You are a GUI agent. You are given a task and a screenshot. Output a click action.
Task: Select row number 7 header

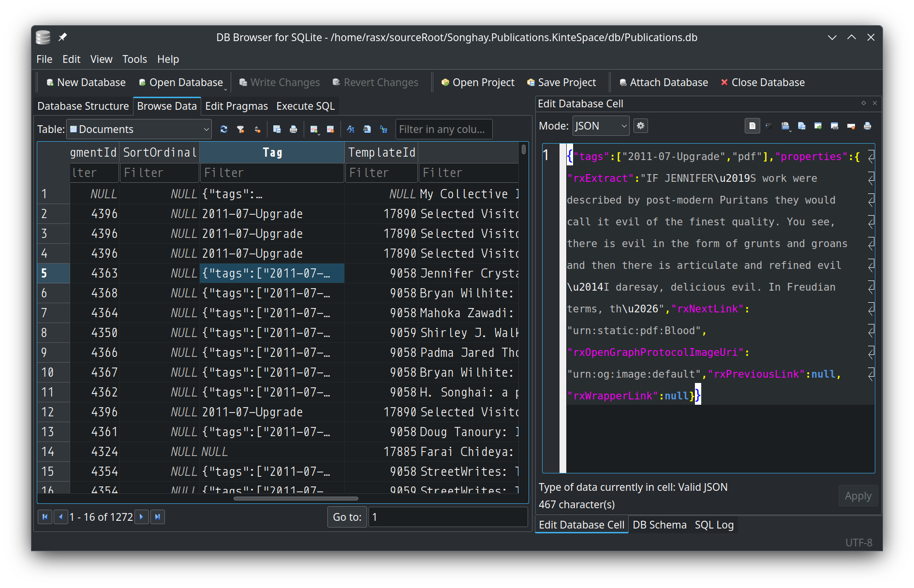coord(54,313)
